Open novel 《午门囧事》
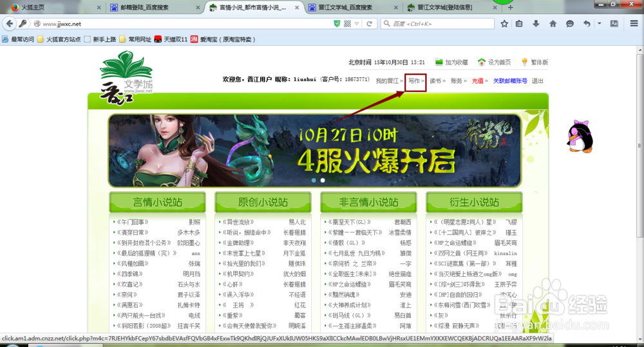Viewport: 644px width, 347px height. click(132, 222)
